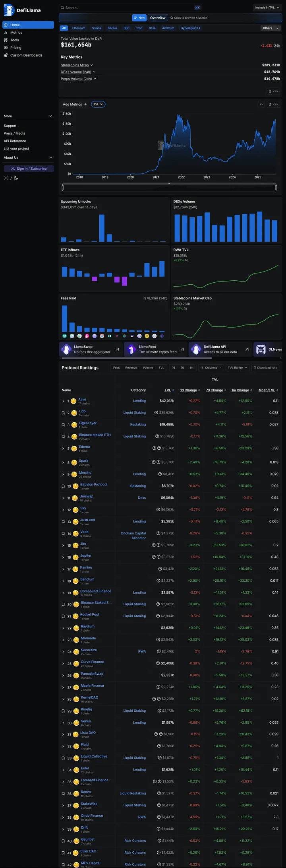The image size is (286, 868).
Task: Click the info icon beside Lido TVL
Action: coord(156,413)
